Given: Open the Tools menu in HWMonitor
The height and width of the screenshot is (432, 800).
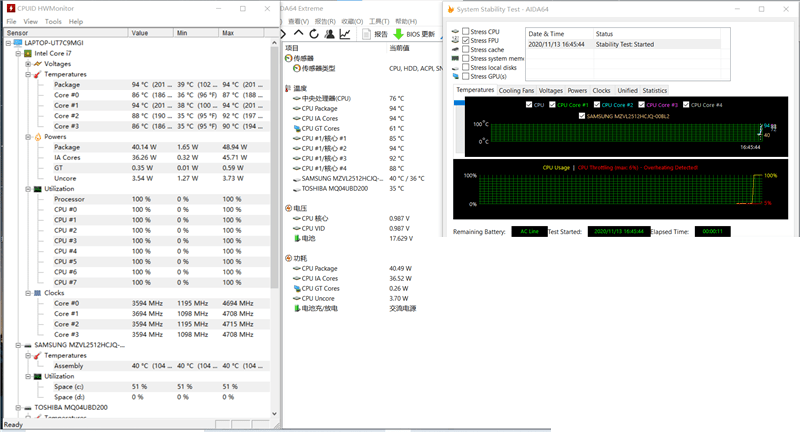Looking at the screenshot, I should (53, 21).
